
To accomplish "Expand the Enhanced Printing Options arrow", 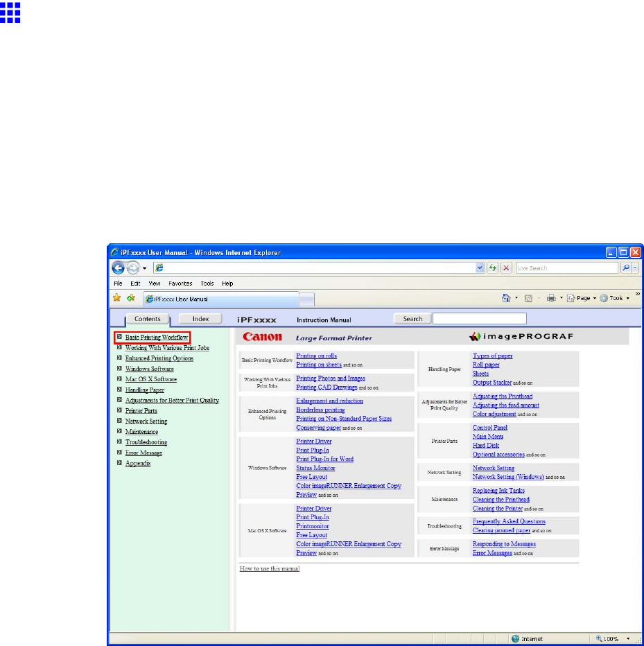I will (119, 358).
